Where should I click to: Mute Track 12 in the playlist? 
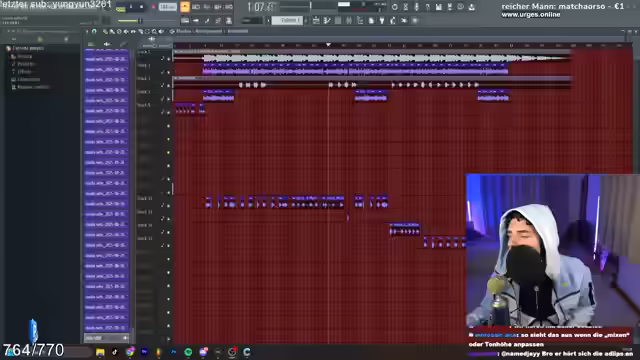(169, 205)
